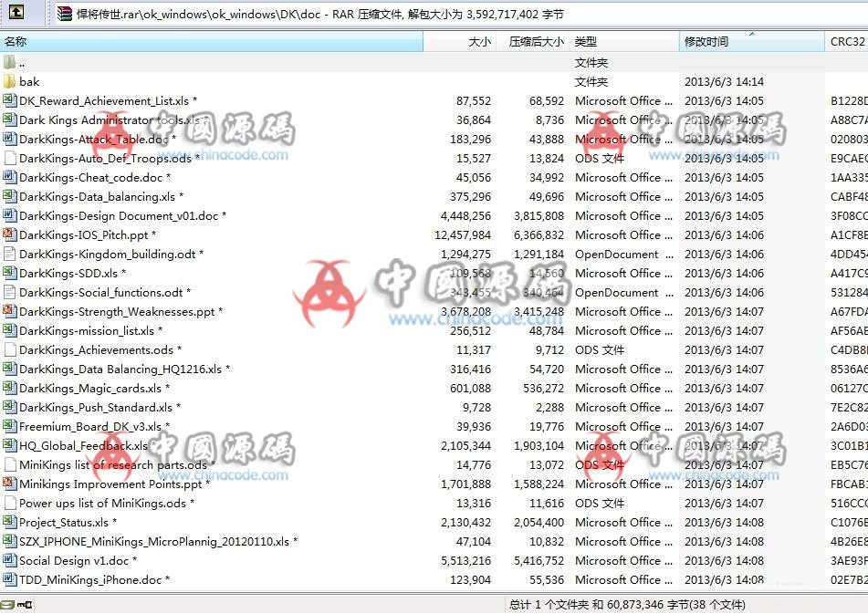Click type 'OpenDocument' of Kingdom_building.odt row

click(x=617, y=254)
